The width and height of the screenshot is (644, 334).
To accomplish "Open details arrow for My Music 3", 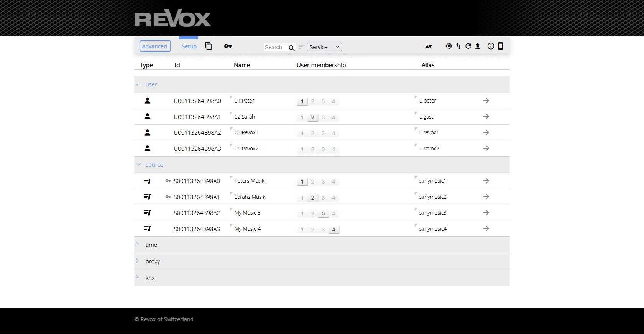I will pyautogui.click(x=486, y=213).
